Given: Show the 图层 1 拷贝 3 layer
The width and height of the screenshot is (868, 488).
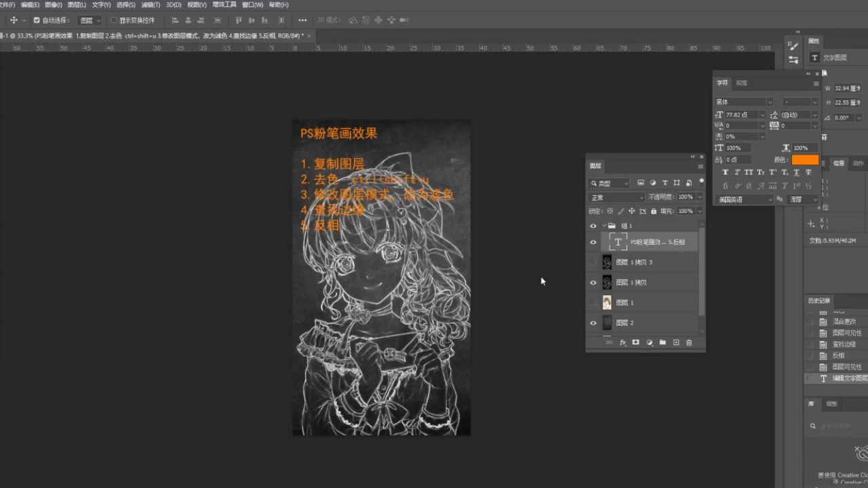Looking at the screenshot, I should 593,262.
